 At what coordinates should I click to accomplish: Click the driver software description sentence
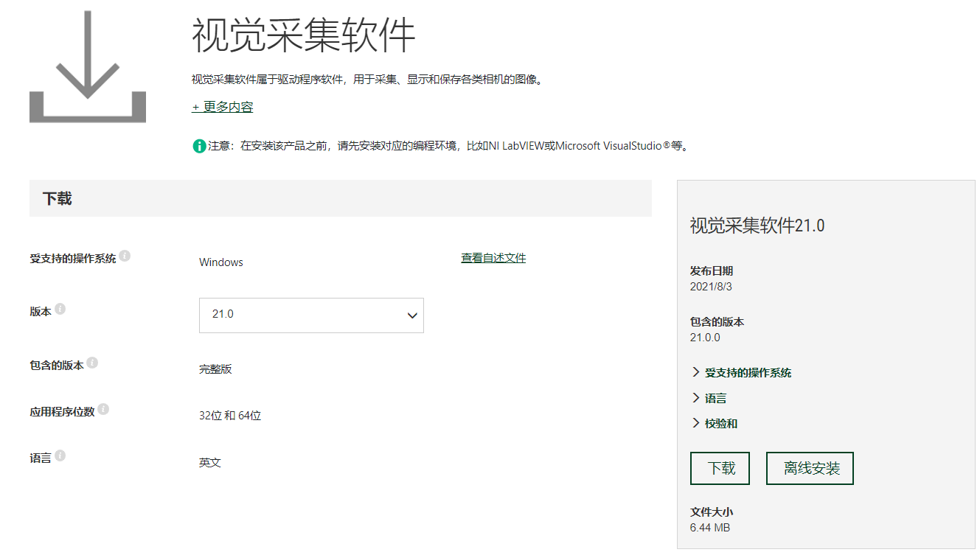(369, 80)
